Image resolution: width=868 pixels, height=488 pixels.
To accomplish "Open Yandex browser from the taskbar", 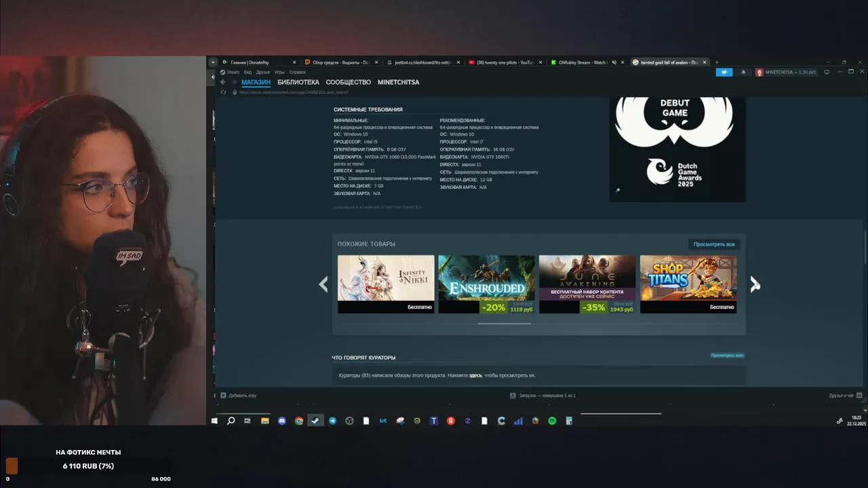I will [451, 421].
